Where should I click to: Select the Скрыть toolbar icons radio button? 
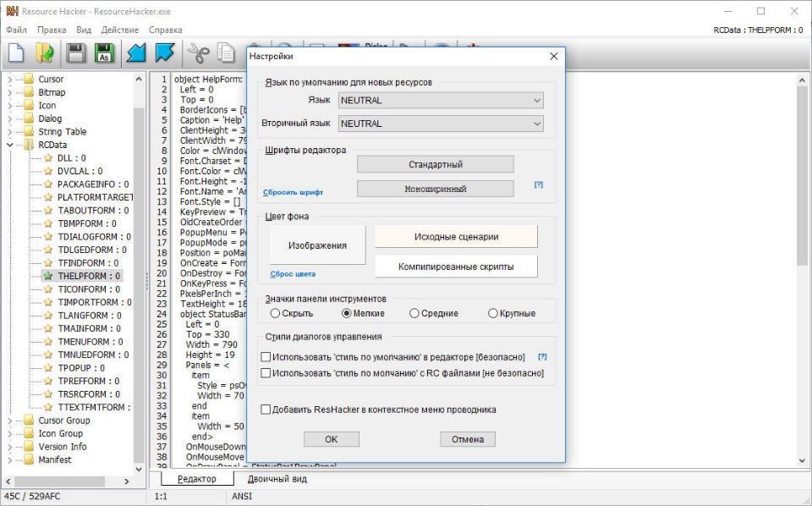click(x=275, y=313)
